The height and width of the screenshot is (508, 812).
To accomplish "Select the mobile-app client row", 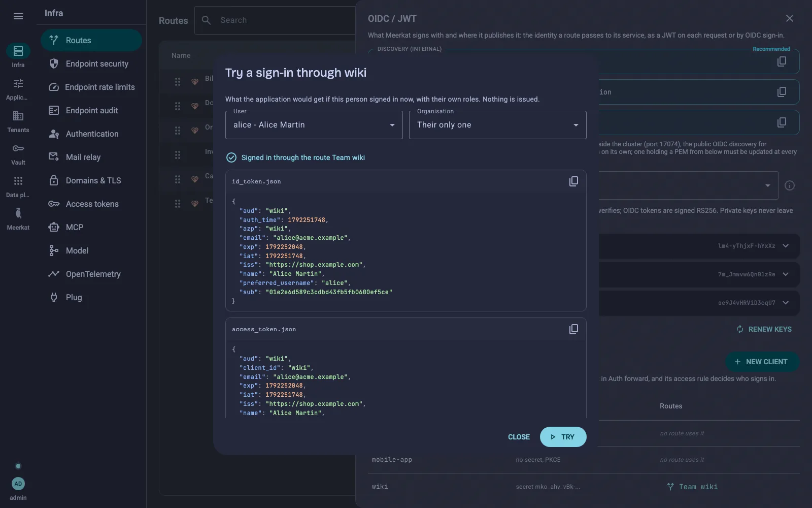I will coord(584,460).
